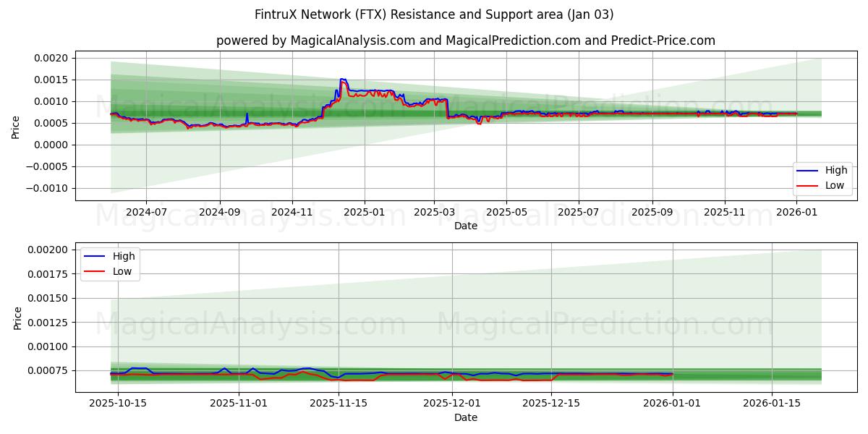Click the '0.0010' y-axis tick in the top chart
The height and width of the screenshot is (434, 868).
pyautogui.click(x=52, y=101)
